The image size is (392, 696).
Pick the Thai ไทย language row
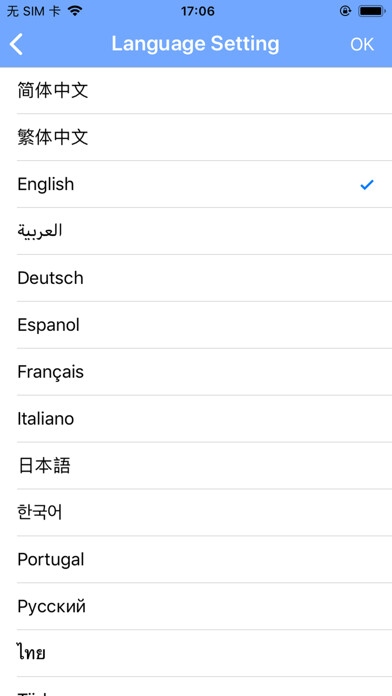pos(196,653)
